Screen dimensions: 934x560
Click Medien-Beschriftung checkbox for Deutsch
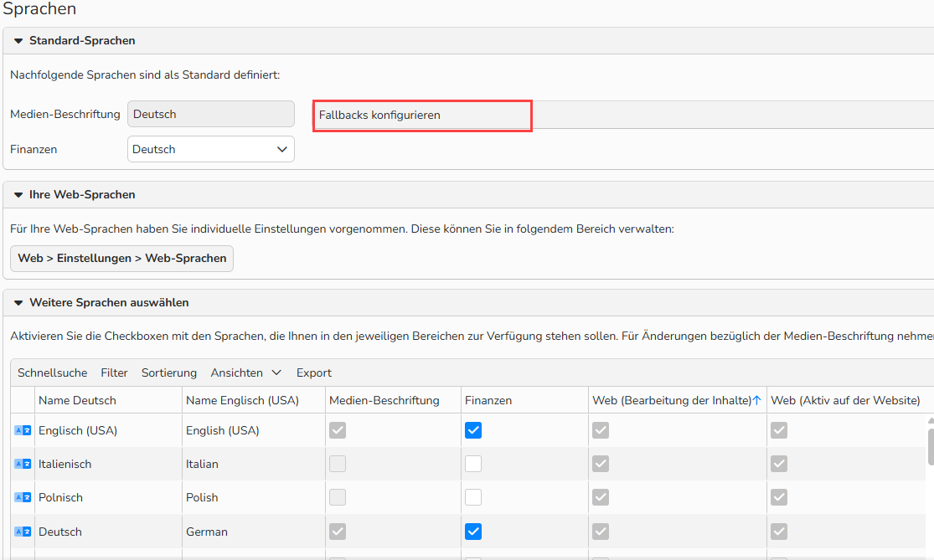[338, 532]
